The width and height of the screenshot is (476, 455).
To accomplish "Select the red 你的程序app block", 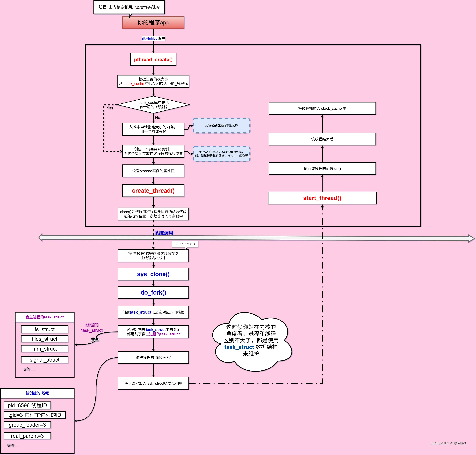I will [x=153, y=23].
